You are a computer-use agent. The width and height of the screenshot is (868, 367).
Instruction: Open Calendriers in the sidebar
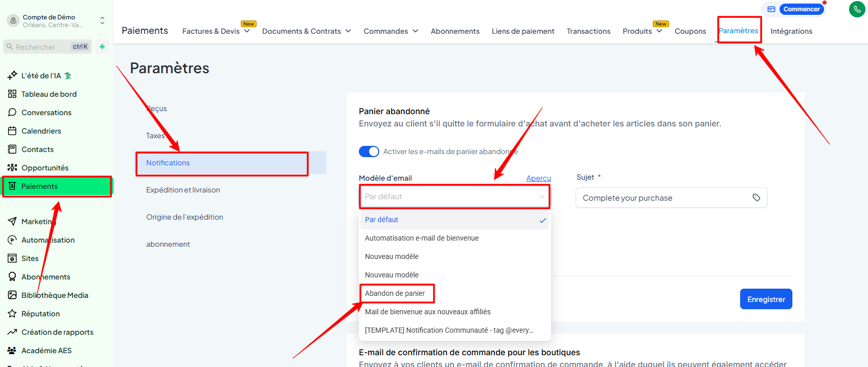[41, 131]
